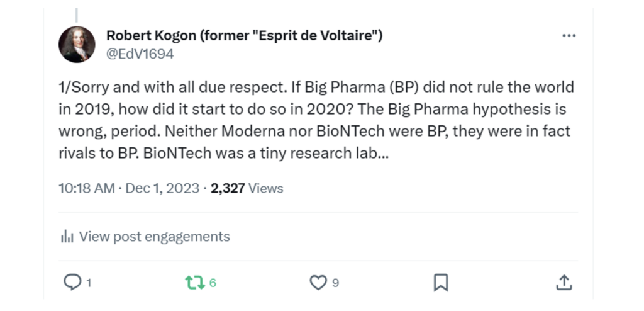Viewport: 644px width, 311px height.
Task: Open Robert Kogon's display name link
Action: tap(244, 35)
